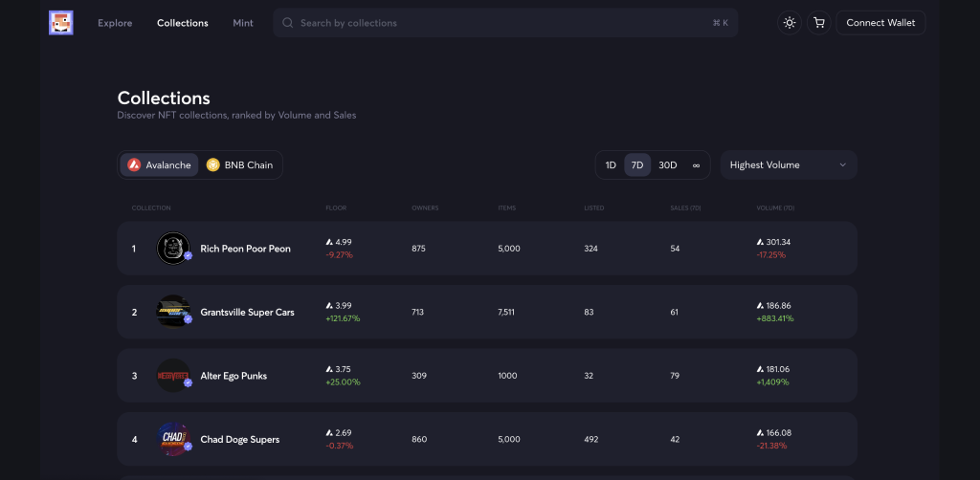The height and width of the screenshot is (480, 980).
Task: Click the Grantsville Super Cars collection avatar
Action: (173, 312)
